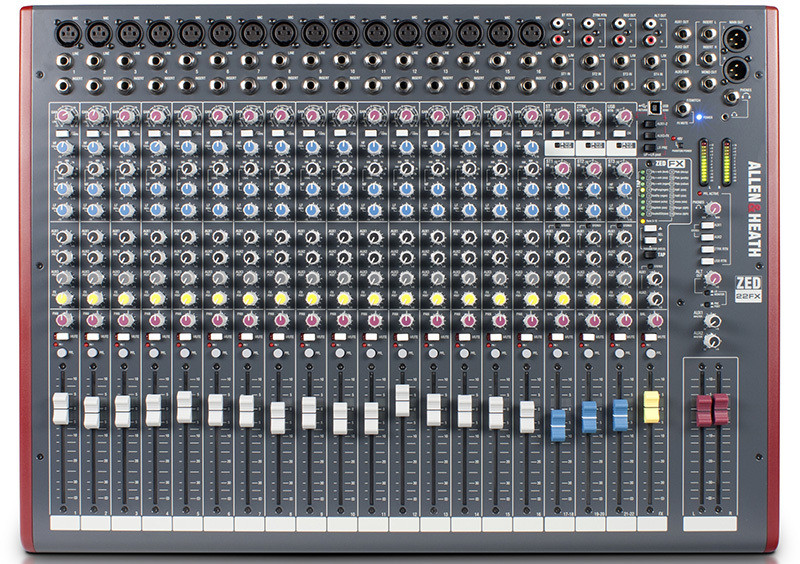Click the channel 7 INSERT jack

tap(249, 85)
